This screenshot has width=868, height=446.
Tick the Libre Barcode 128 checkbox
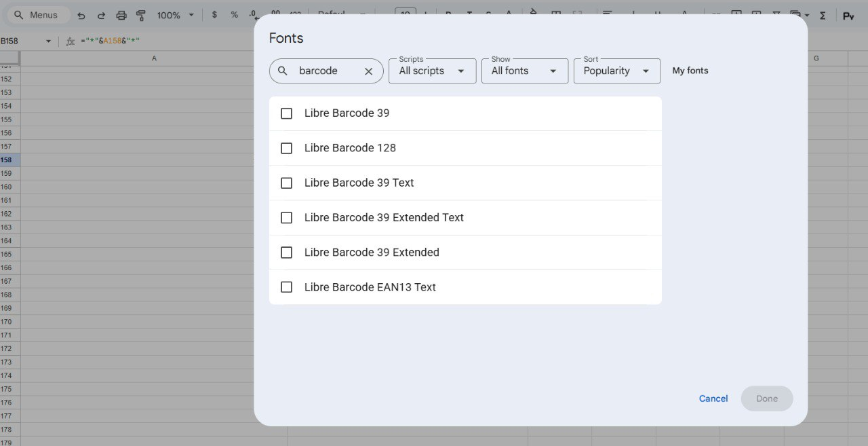click(x=286, y=148)
